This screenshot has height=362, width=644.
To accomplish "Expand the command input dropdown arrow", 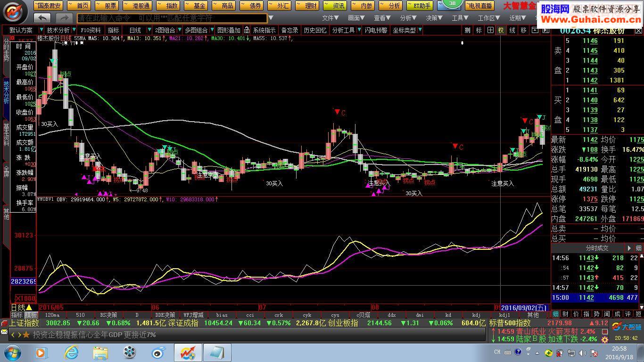I will pos(271,18).
